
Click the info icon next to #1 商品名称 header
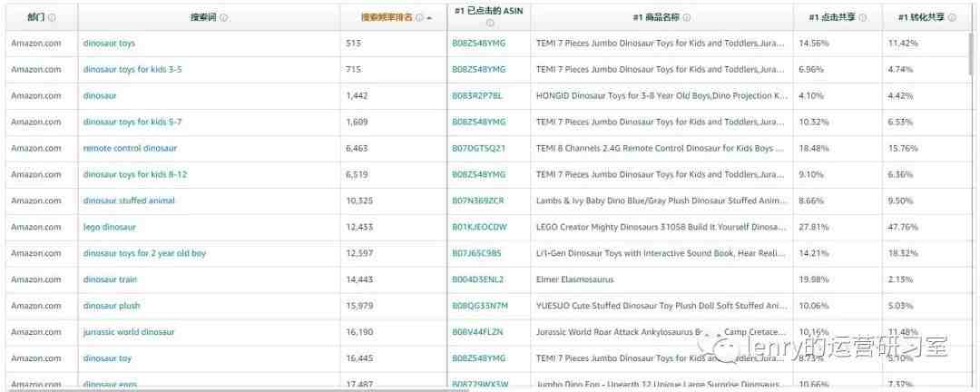pyautogui.click(x=686, y=17)
